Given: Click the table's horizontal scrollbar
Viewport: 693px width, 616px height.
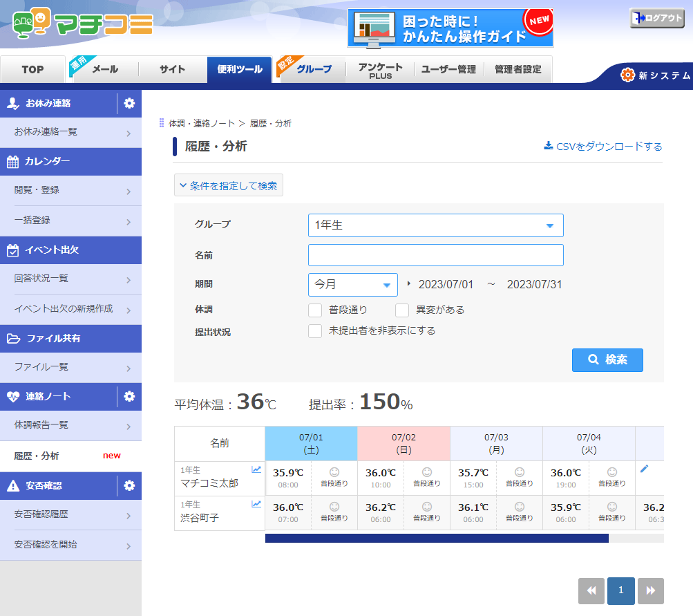Looking at the screenshot, I should point(437,538).
